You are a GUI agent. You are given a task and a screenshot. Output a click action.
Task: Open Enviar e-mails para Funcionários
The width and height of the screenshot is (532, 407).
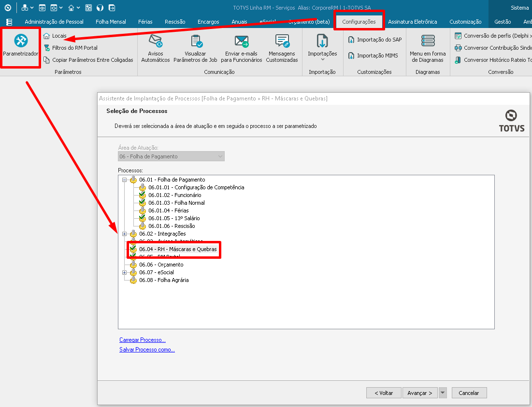[x=241, y=48]
